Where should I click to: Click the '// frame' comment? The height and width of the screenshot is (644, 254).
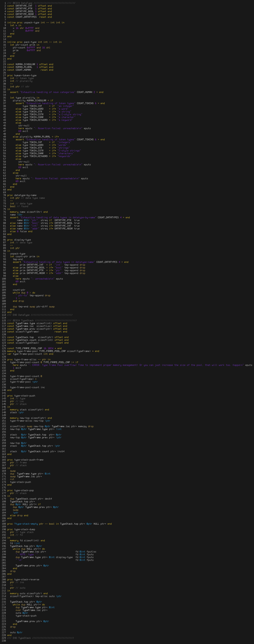click(x=21, y=462)
